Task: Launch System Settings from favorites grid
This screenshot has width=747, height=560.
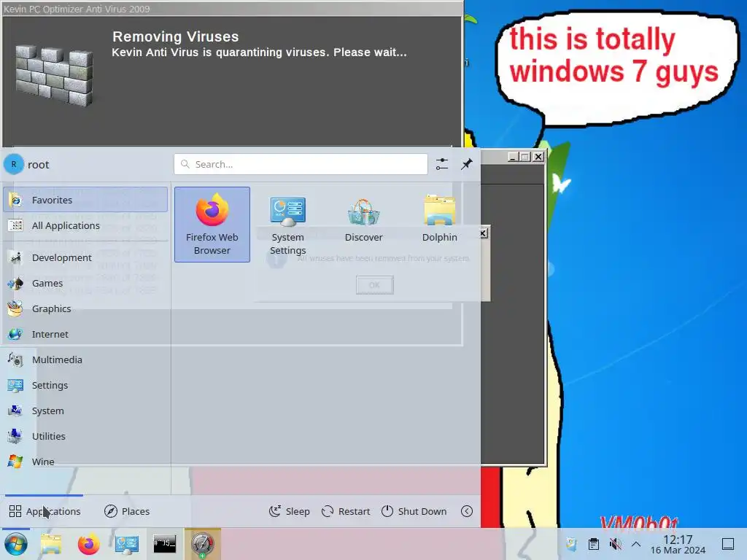Action: point(287,225)
